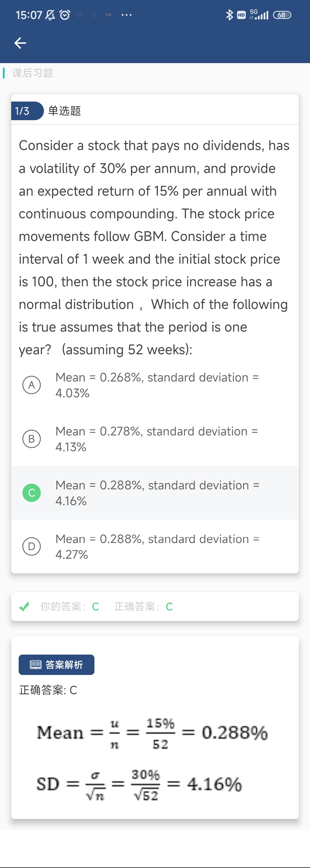This screenshot has height=868, width=310.
Task: Tap answer text Mean 0.288%, deviation 4.27%
Action: pos(157,546)
